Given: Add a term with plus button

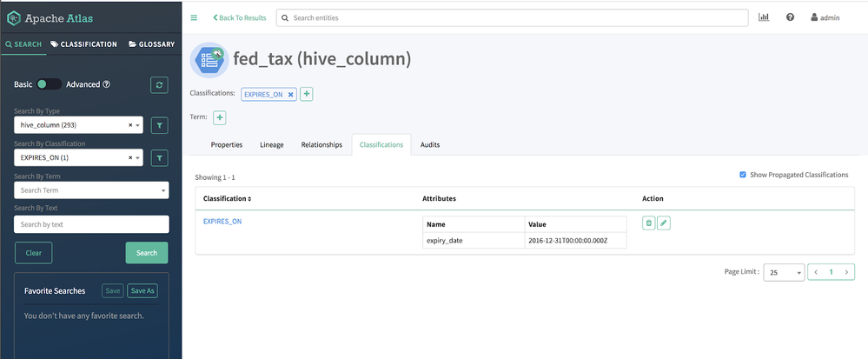Looking at the screenshot, I should pyautogui.click(x=219, y=117).
